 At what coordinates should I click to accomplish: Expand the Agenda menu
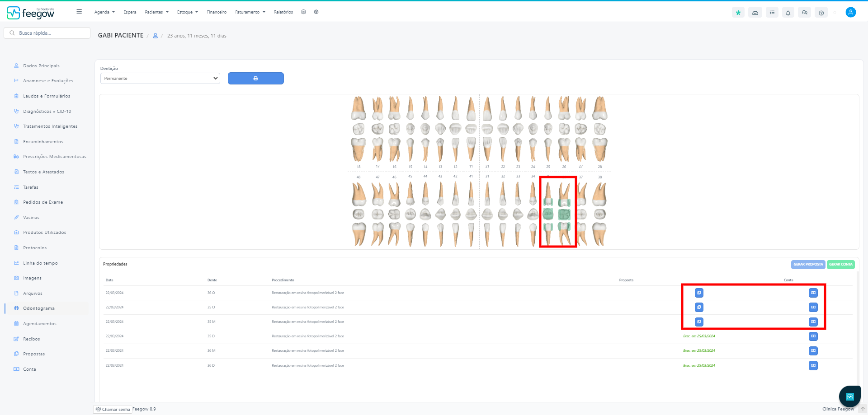[104, 12]
